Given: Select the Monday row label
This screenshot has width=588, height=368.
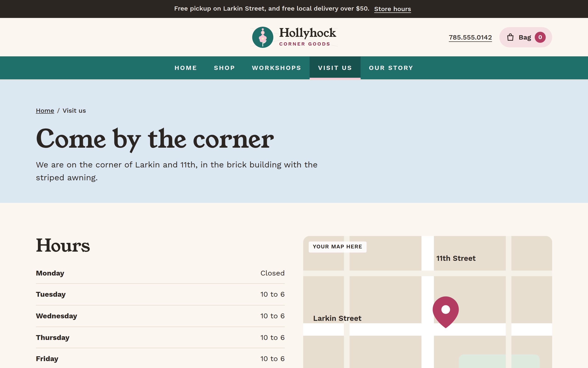Looking at the screenshot, I should point(50,273).
